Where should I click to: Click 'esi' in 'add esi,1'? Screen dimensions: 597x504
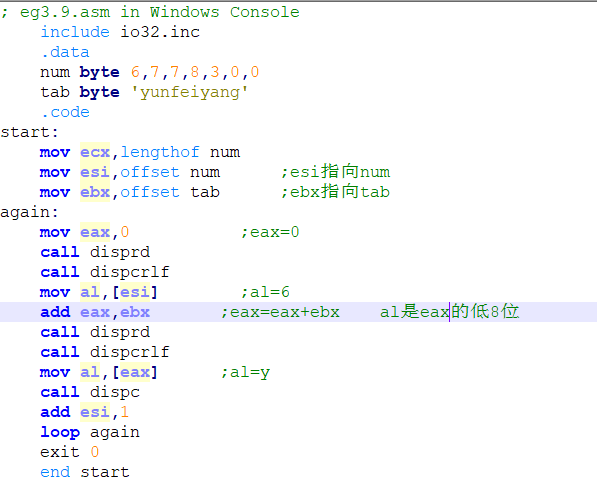(95, 412)
